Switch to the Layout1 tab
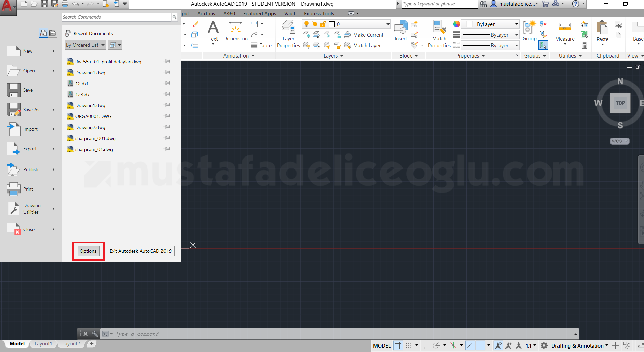Screen dimensions: 644x352 coord(43,344)
